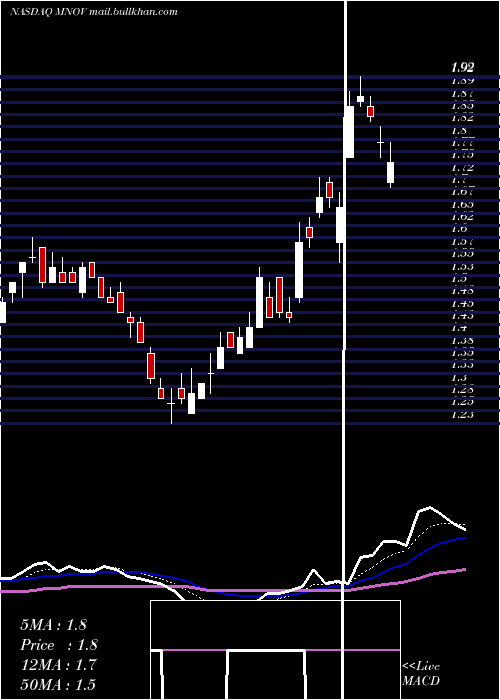Select the 1.92 top price label
500x700 pixels.
coord(462,68)
